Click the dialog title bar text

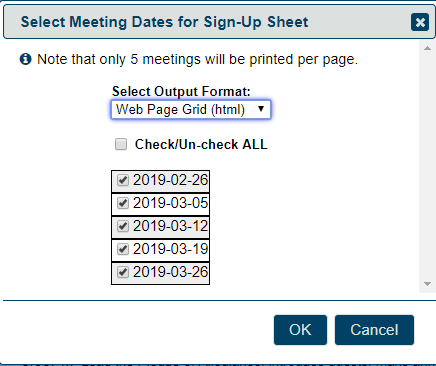click(164, 22)
